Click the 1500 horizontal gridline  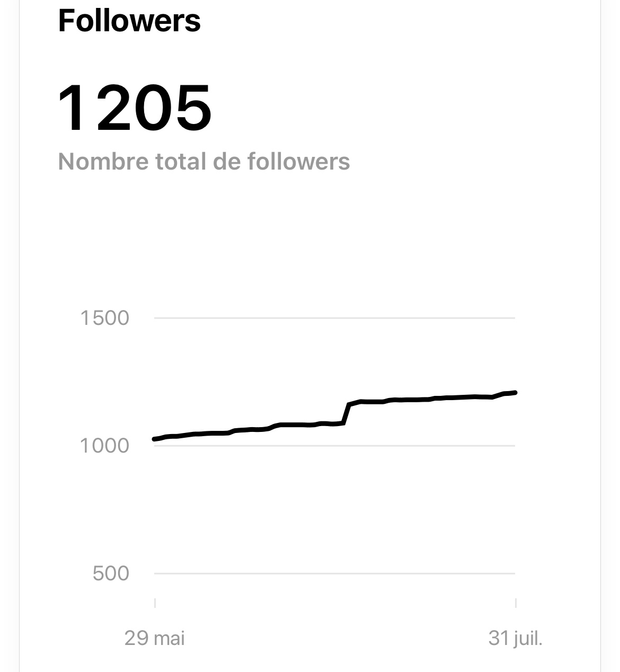click(x=334, y=318)
